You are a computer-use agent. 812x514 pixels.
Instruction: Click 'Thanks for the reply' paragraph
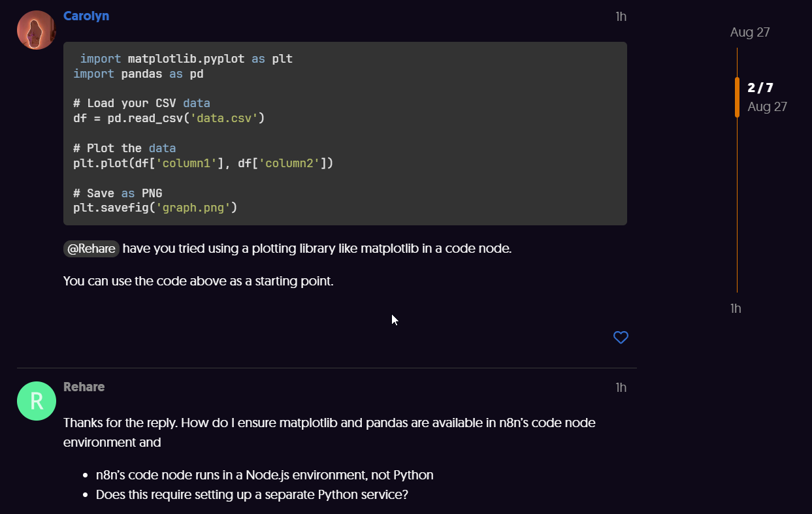(x=329, y=432)
